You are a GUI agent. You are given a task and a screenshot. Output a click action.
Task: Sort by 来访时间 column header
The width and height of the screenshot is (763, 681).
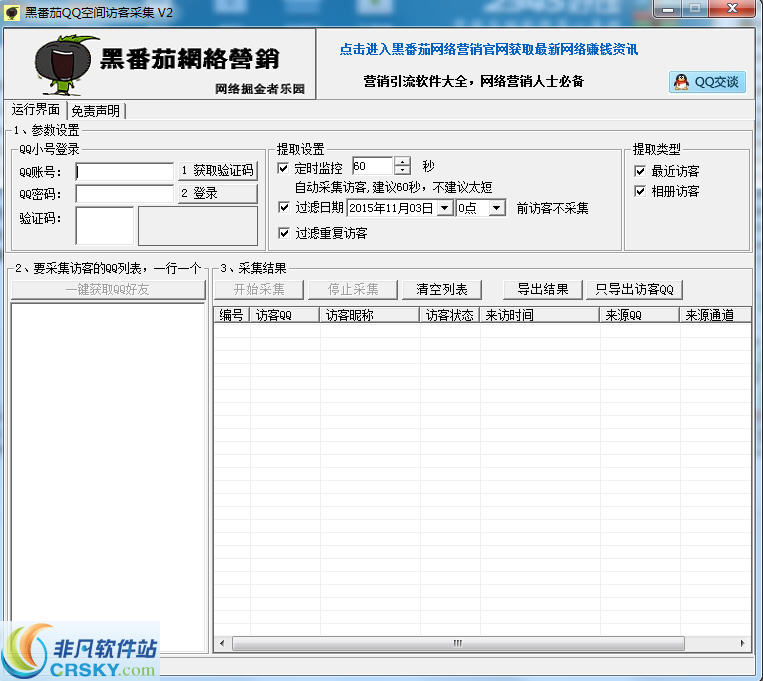(539, 315)
